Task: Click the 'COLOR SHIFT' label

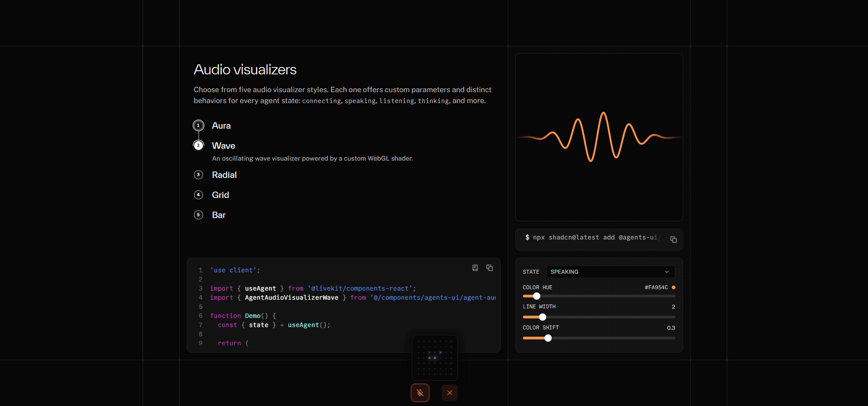Action: click(x=541, y=328)
